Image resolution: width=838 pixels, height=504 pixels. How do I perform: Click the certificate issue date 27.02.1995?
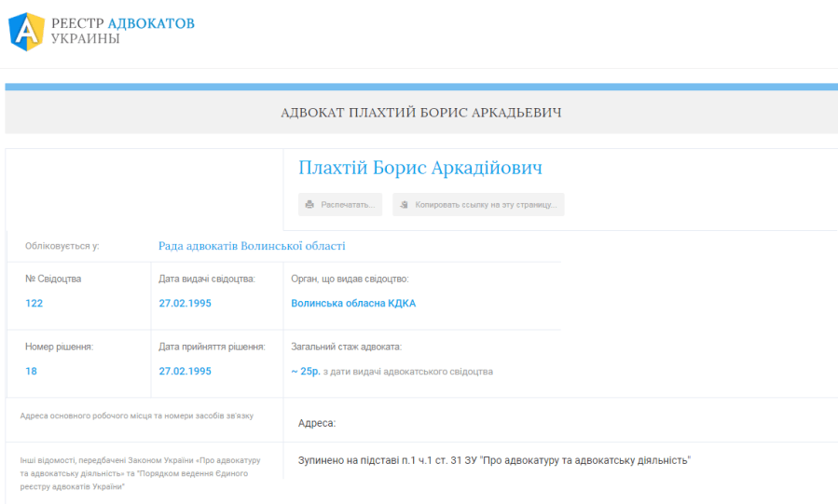point(185,303)
